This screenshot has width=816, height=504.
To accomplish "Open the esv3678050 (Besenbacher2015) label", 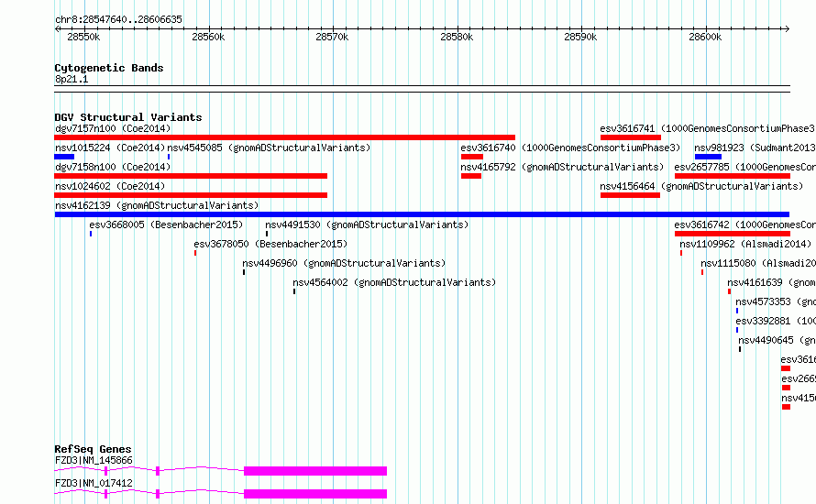I will (270, 244).
